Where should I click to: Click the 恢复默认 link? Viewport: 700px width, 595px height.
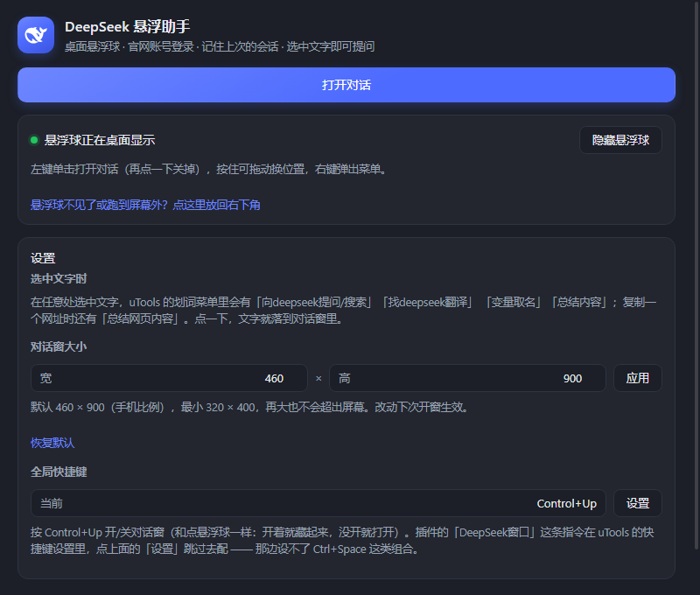pyautogui.click(x=52, y=443)
